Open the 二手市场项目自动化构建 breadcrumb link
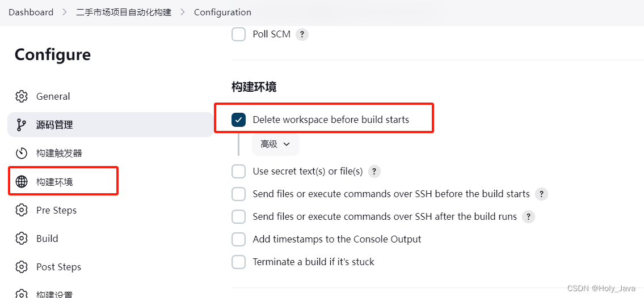Viewport: 644px width, 298px height. (x=124, y=12)
